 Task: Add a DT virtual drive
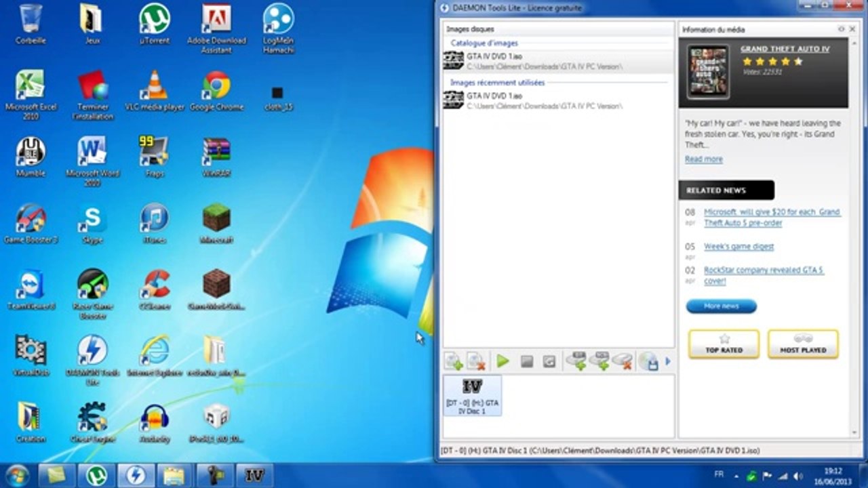[x=576, y=361]
